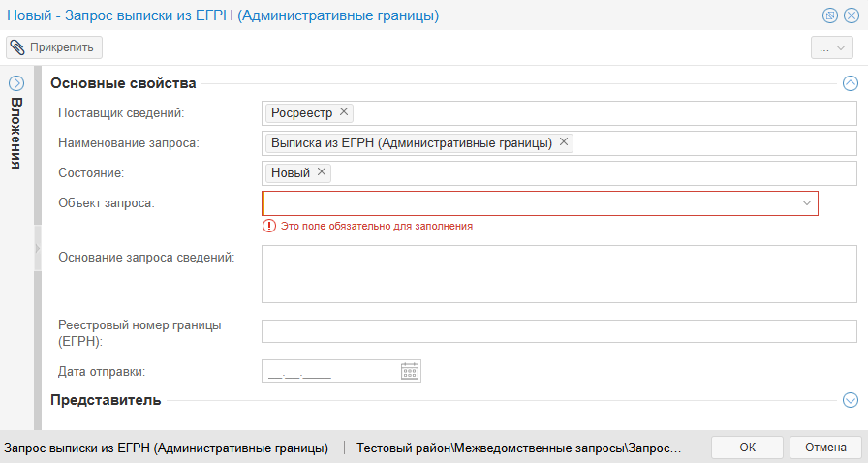Image resolution: width=868 pixels, height=463 pixels.
Task: Click the Основание запроса сведений text area
Action: click(x=559, y=274)
